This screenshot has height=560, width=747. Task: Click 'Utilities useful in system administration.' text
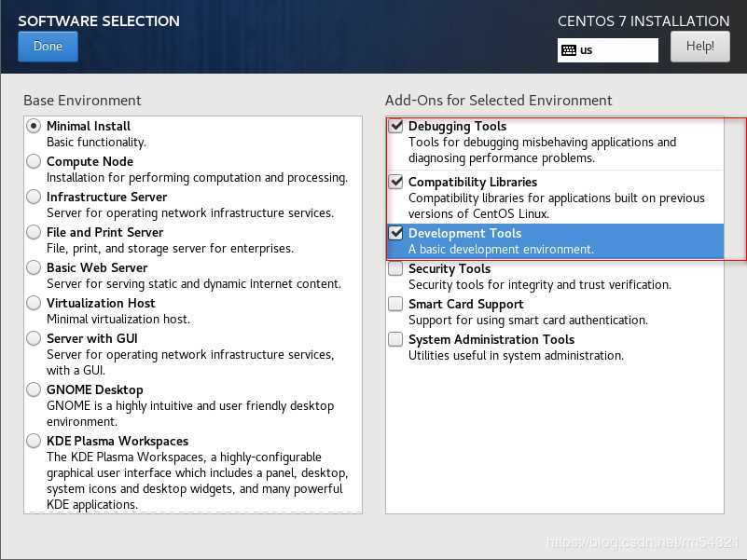coord(516,356)
